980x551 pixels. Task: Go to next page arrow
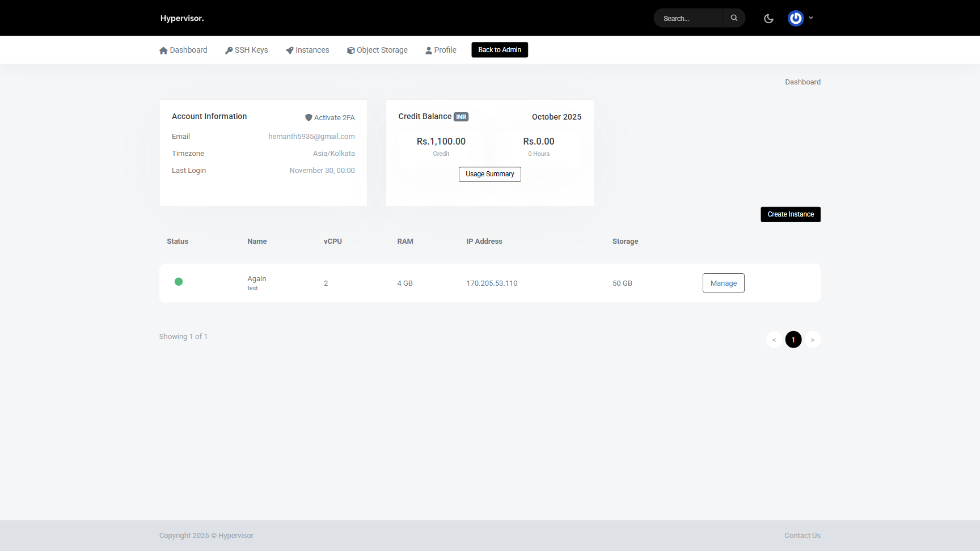[x=812, y=340]
